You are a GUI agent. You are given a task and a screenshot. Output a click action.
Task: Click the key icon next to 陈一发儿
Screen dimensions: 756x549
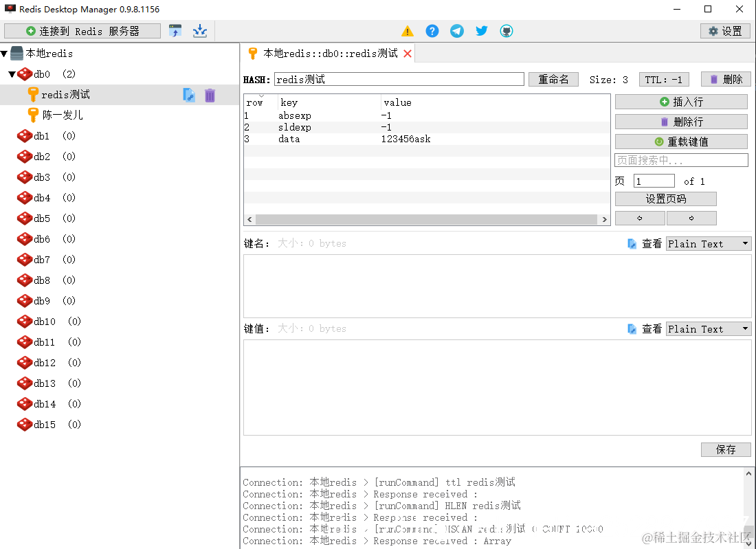pyautogui.click(x=33, y=115)
